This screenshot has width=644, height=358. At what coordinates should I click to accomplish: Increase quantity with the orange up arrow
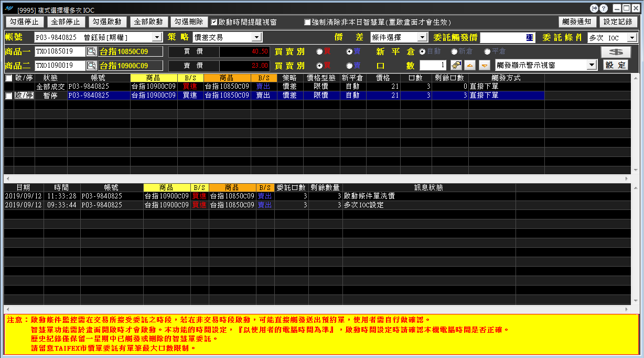(x=470, y=65)
